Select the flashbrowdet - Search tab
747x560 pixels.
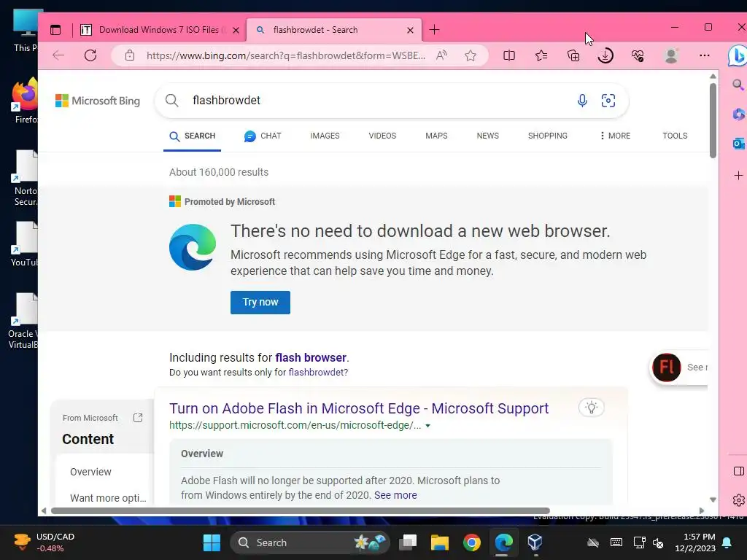click(x=334, y=30)
